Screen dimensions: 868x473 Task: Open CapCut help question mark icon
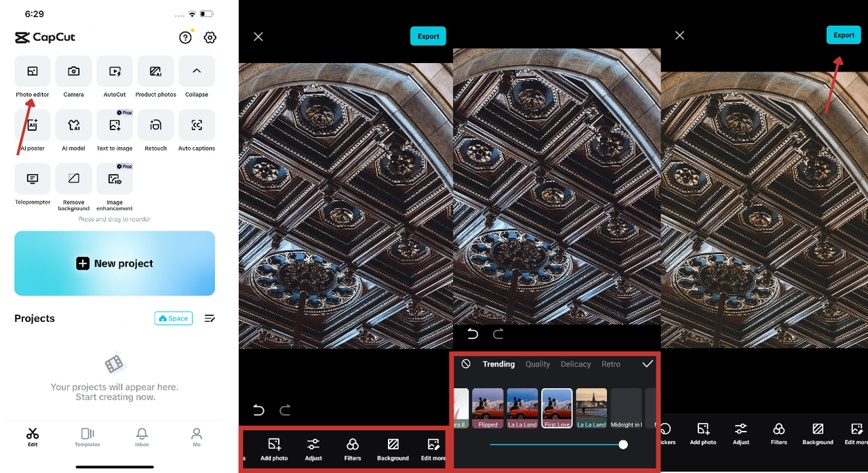coord(185,38)
